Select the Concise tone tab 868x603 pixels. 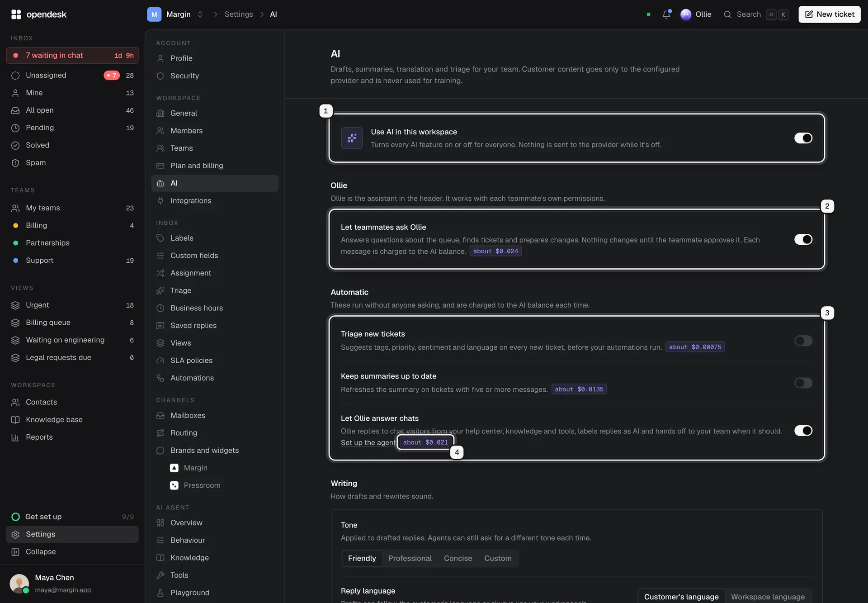pos(458,558)
